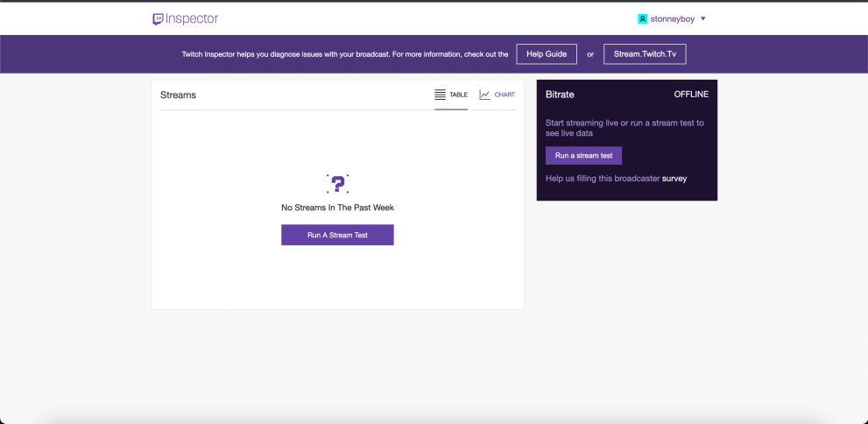Click the OFFLINE status label
This screenshot has height=424, width=868.
click(691, 95)
